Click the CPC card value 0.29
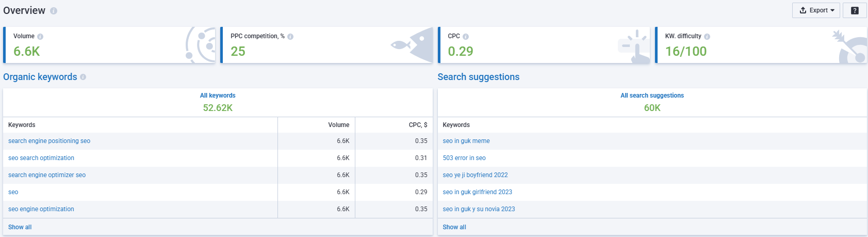Image resolution: width=868 pixels, height=237 pixels. (x=461, y=51)
